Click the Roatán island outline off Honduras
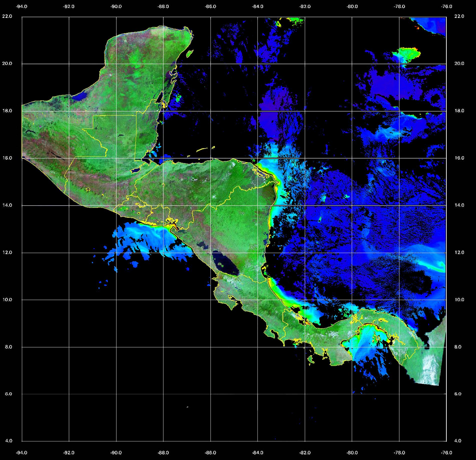The image size is (476, 460). (x=202, y=150)
